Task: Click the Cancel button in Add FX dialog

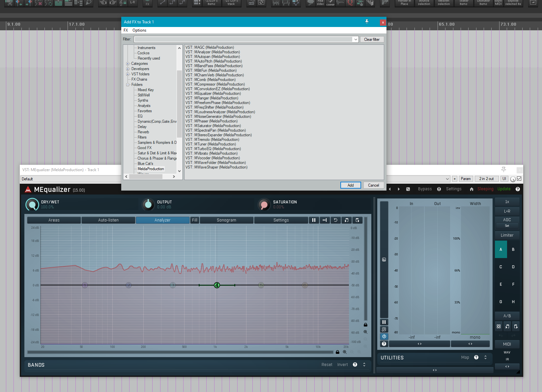Action: click(x=374, y=185)
